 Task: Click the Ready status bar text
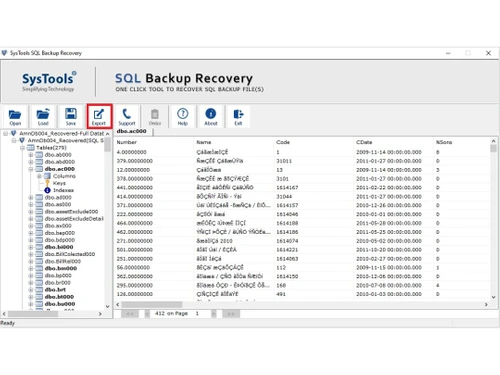(x=8, y=323)
